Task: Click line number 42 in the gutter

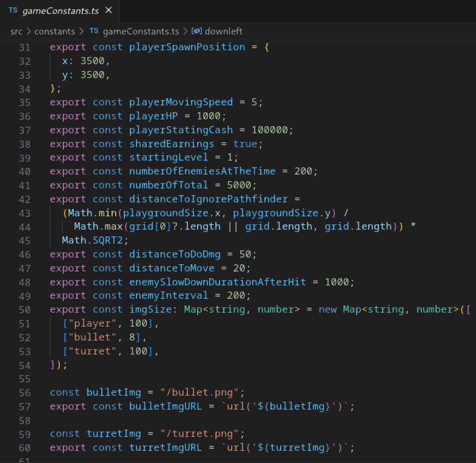Action: [24, 199]
